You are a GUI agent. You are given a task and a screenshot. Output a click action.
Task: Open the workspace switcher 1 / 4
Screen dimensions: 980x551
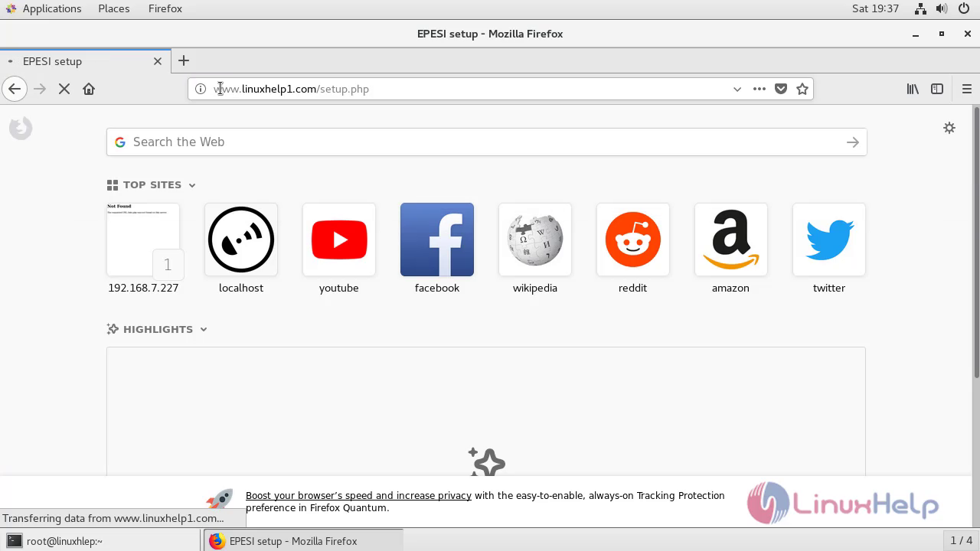click(x=961, y=541)
